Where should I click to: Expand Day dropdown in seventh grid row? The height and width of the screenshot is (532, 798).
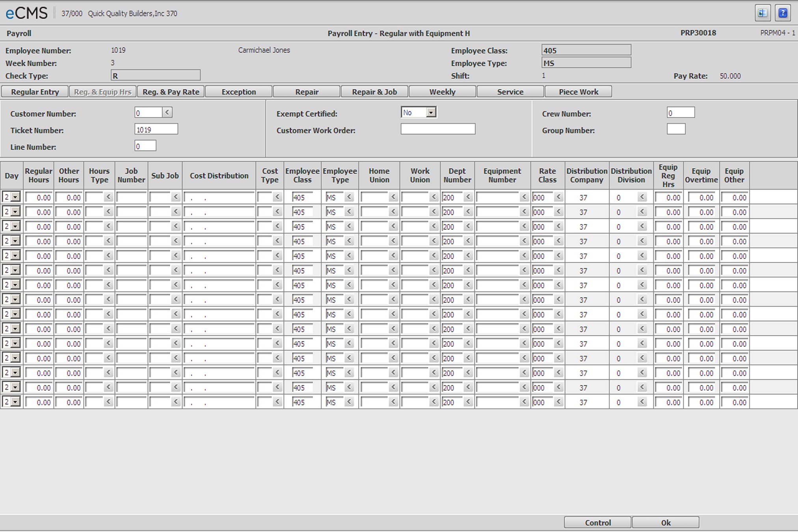[x=15, y=285]
